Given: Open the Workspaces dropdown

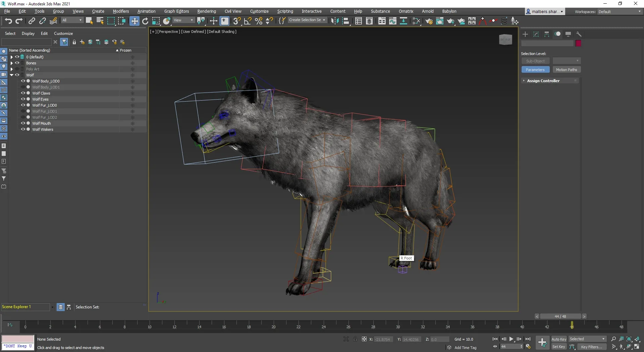Looking at the screenshot, I should [619, 11].
